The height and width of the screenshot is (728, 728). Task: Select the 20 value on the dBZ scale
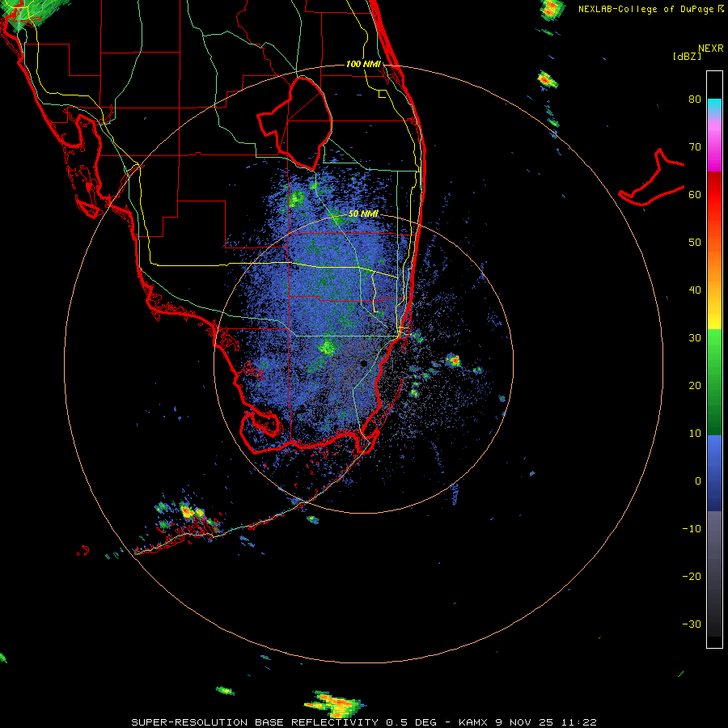click(695, 385)
